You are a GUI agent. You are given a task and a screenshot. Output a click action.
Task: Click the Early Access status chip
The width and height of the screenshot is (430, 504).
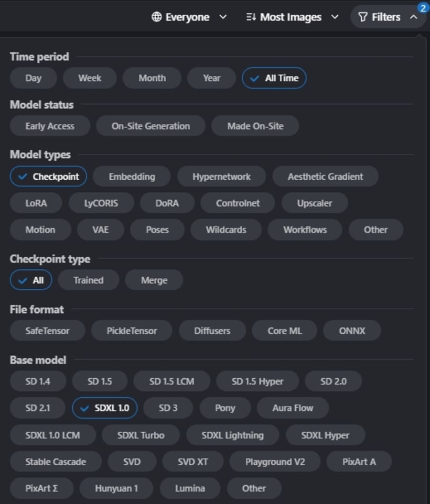[x=50, y=126]
